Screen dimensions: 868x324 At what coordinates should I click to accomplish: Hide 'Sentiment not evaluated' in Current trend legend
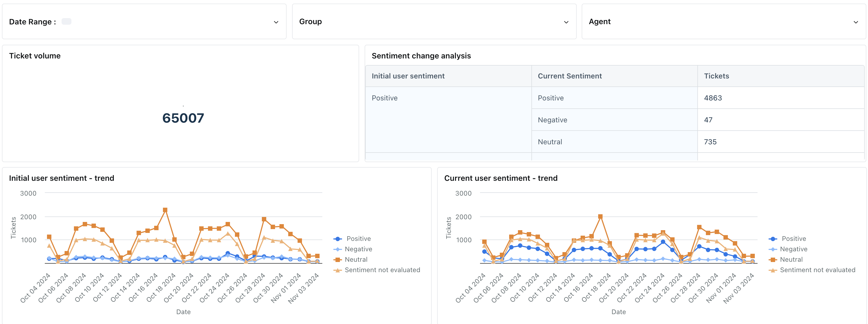point(817,270)
